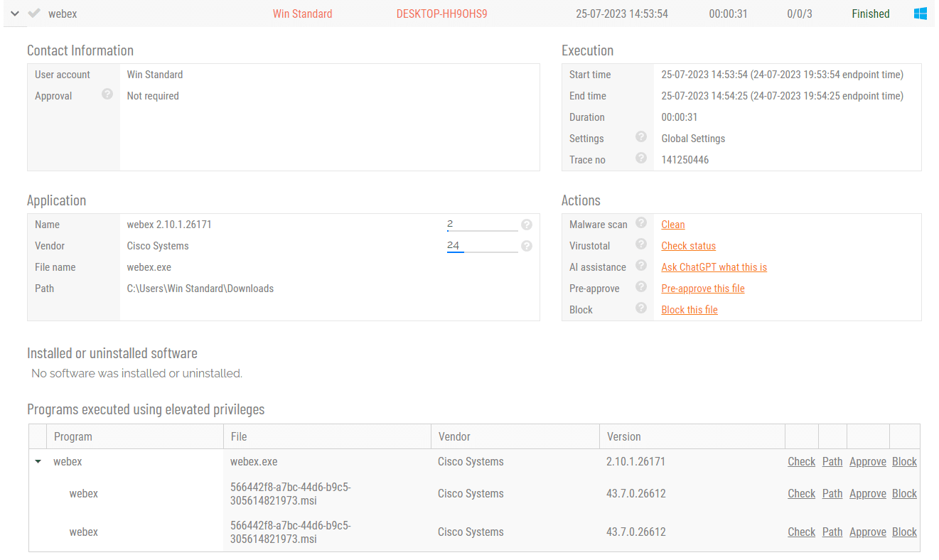The width and height of the screenshot is (939, 560).
Task: Click the Program column header
Action: (135, 436)
